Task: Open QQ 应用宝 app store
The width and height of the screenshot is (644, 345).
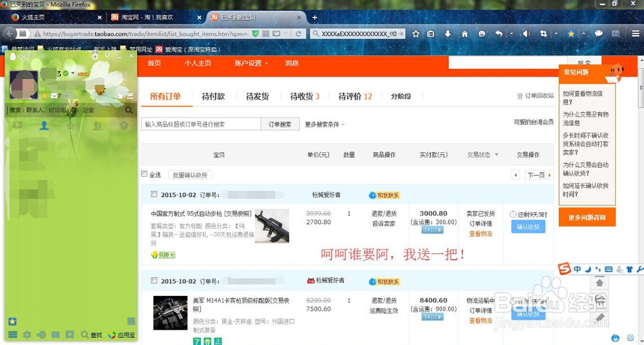Action: pyautogui.click(x=121, y=335)
